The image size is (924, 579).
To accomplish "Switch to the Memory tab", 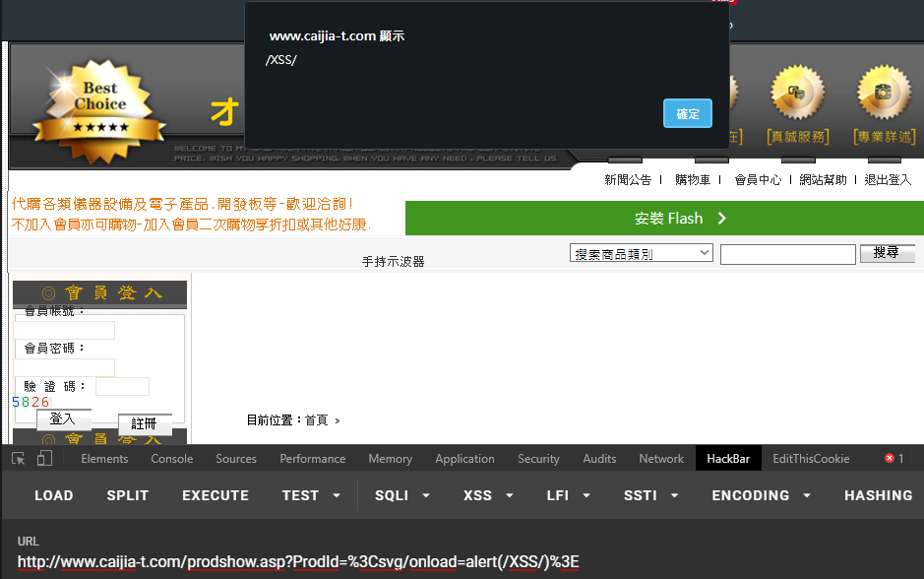I will coord(390,459).
